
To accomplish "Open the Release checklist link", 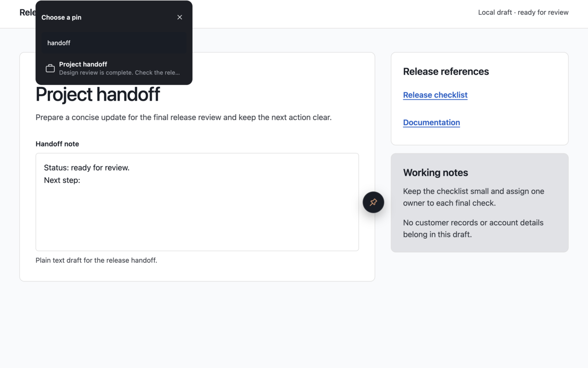I will (x=435, y=95).
